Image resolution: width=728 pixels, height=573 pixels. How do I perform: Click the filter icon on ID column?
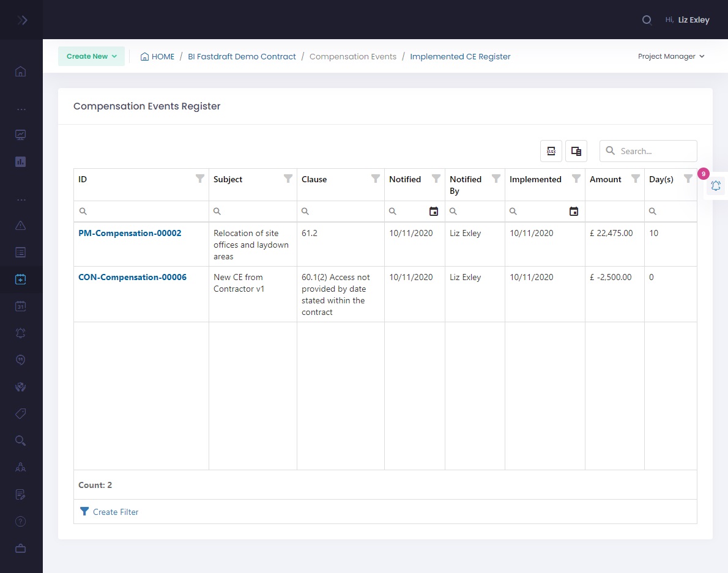[199, 179]
